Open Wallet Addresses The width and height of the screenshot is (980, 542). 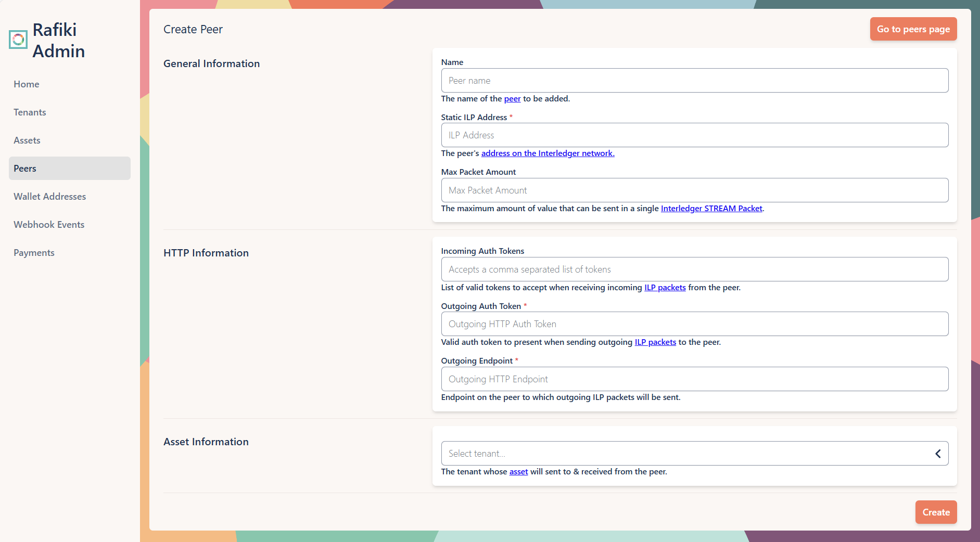coord(49,196)
